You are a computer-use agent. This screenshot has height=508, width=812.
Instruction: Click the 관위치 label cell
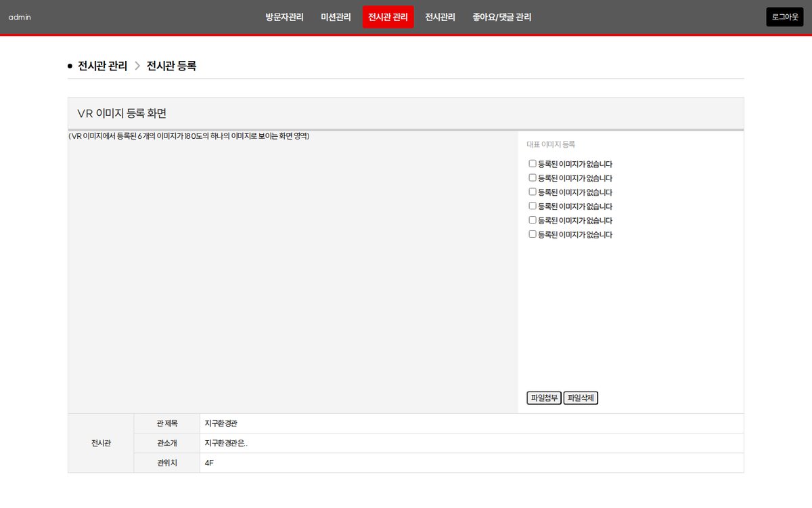166,463
